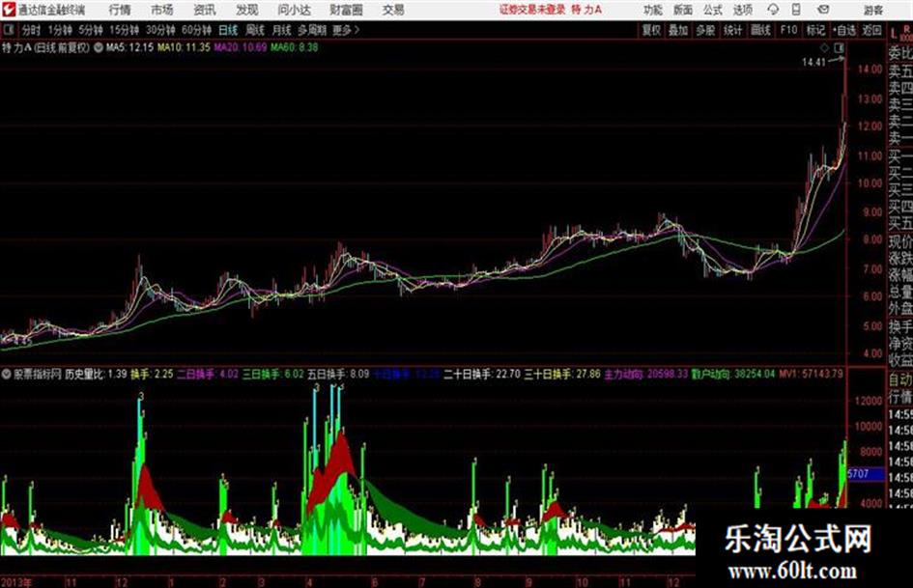Image resolution: width=913 pixels, height=588 pixels.
Task: Open the 选项 menu
Action: tap(743, 10)
